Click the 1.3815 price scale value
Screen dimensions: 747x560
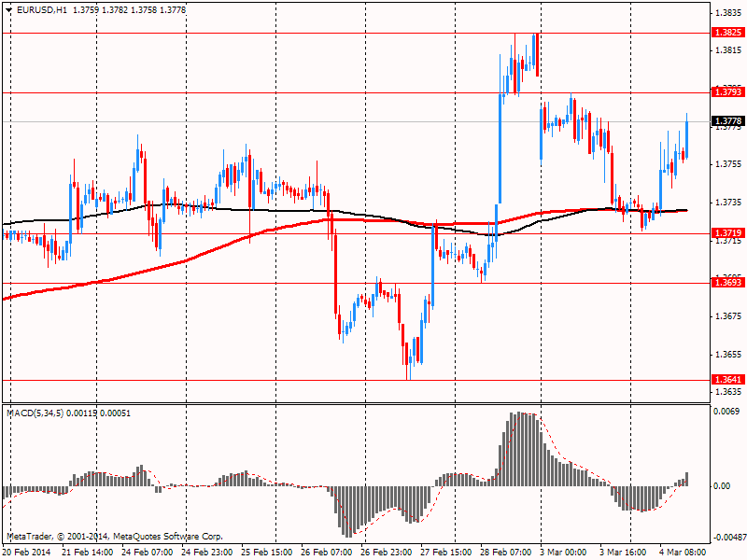pos(729,50)
